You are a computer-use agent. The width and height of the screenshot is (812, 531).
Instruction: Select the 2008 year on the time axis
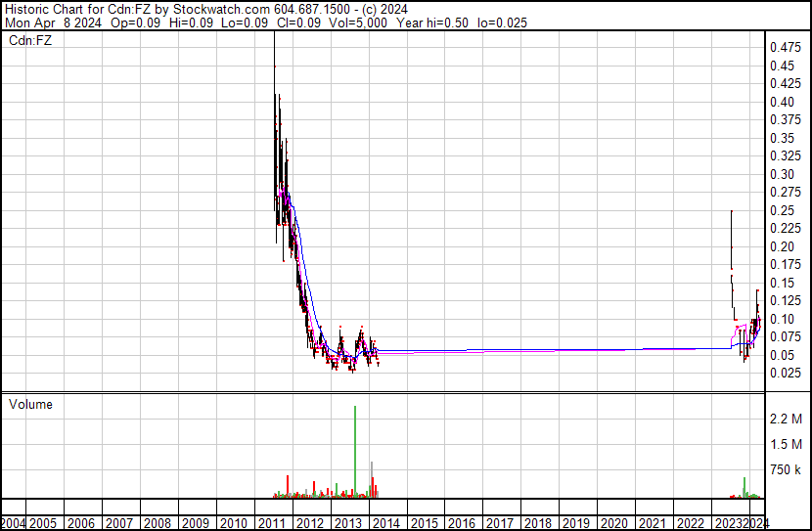[x=158, y=524]
